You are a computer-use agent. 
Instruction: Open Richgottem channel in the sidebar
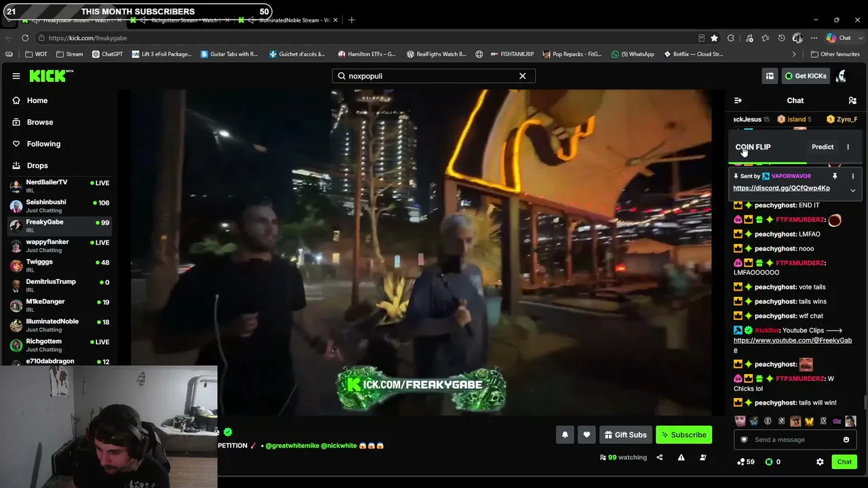click(x=60, y=345)
